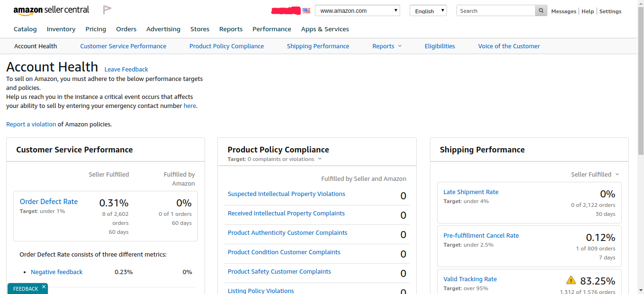Open the Inventory menu

point(61,29)
